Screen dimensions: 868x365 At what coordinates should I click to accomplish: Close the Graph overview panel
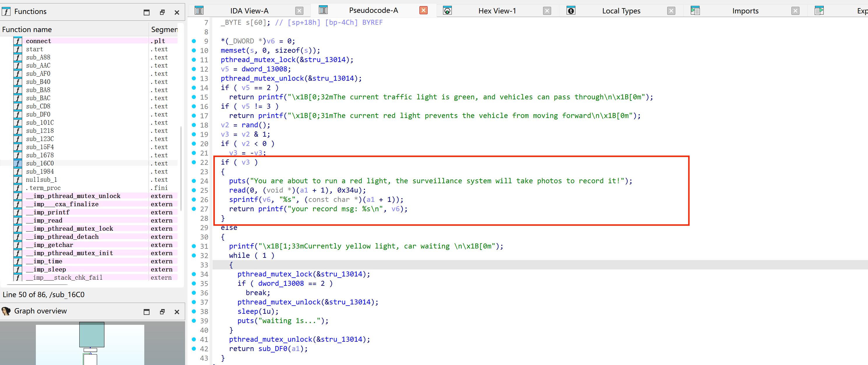[177, 312]
